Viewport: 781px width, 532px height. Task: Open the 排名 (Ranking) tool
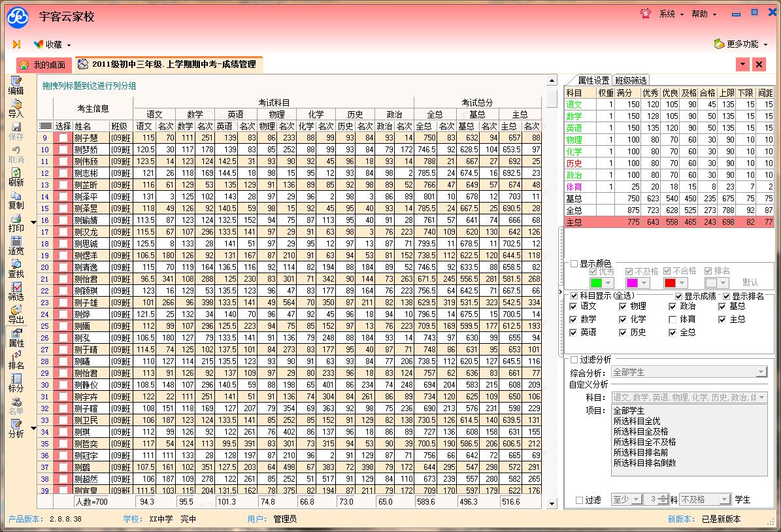pos(16,360)
